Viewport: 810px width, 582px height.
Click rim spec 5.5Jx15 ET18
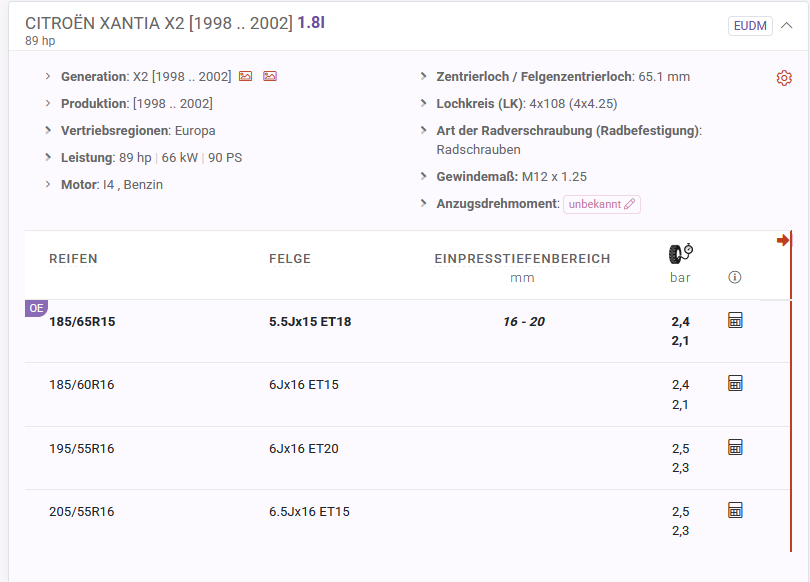coord(310,322)
